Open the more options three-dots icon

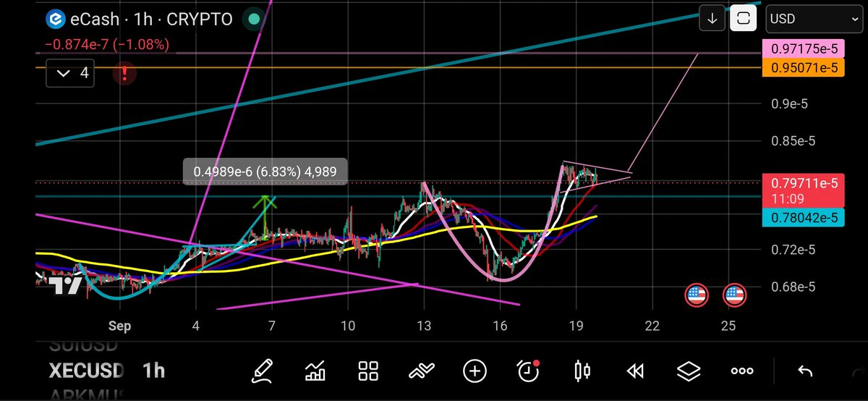pyautogui.click(x=742, y=371)
